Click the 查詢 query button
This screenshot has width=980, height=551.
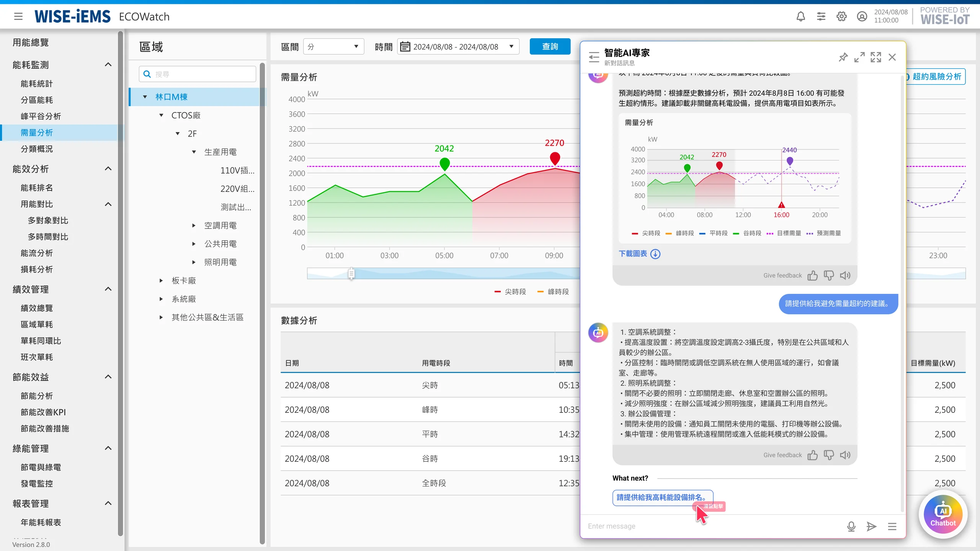click(550, 47)
